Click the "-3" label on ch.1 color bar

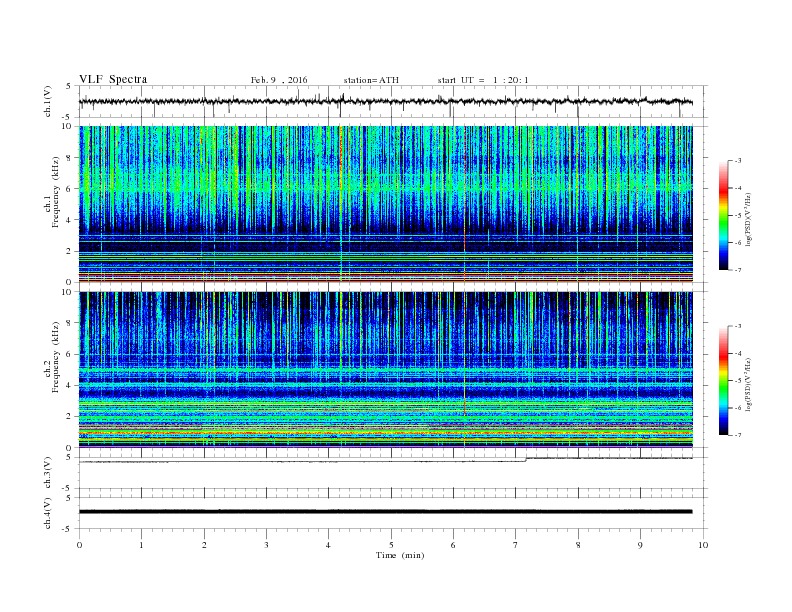738,161
